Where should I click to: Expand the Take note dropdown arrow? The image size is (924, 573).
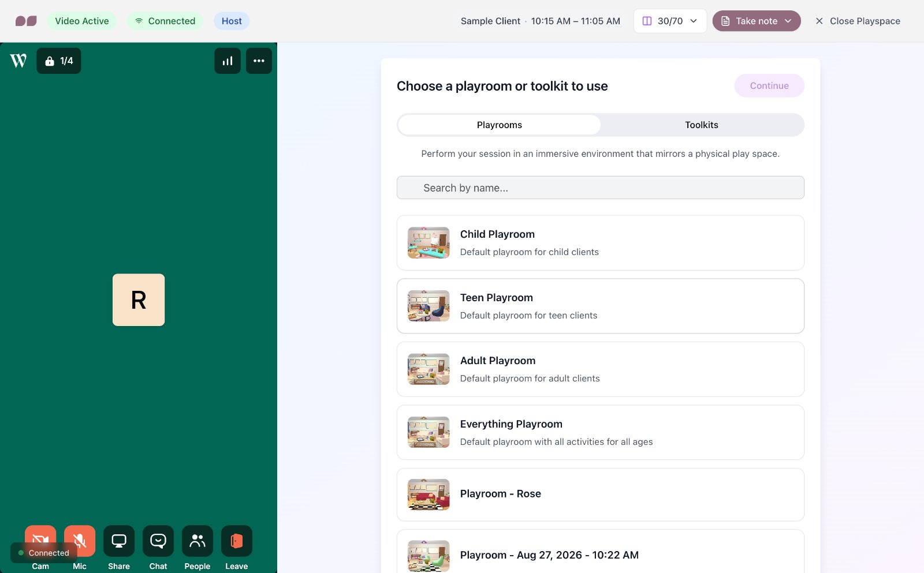(788, 21)
